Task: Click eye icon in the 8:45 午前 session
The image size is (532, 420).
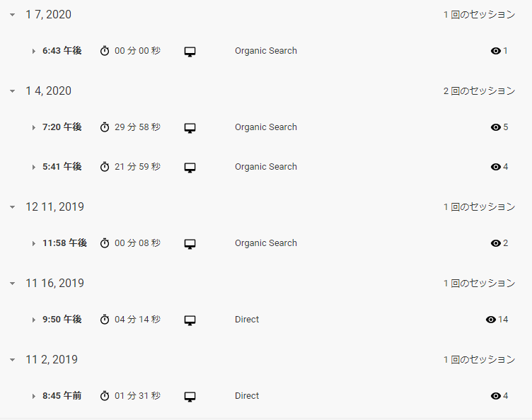Action: pos(496,395)
